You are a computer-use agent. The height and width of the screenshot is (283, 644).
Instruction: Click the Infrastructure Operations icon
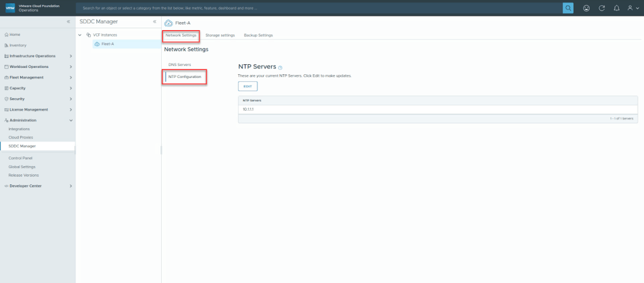[x=6, y=56]
